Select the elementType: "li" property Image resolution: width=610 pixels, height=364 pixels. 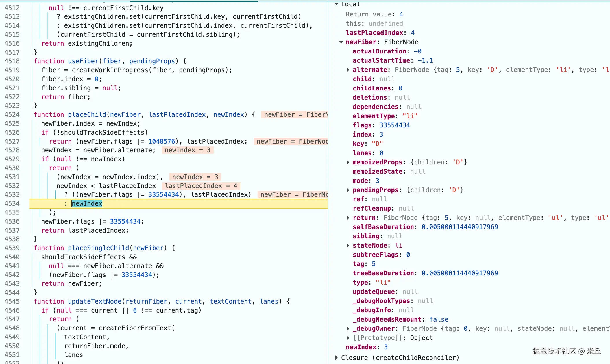[x=385, y=116]
